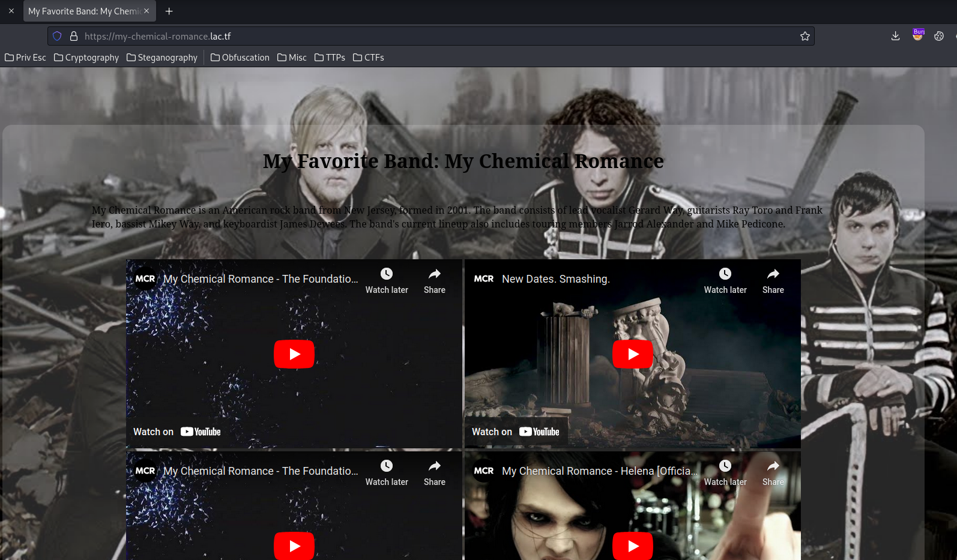Screen dimensions: 957x560
Task: Open the Cryptography bookmarks folder
Action: (86, 58)
